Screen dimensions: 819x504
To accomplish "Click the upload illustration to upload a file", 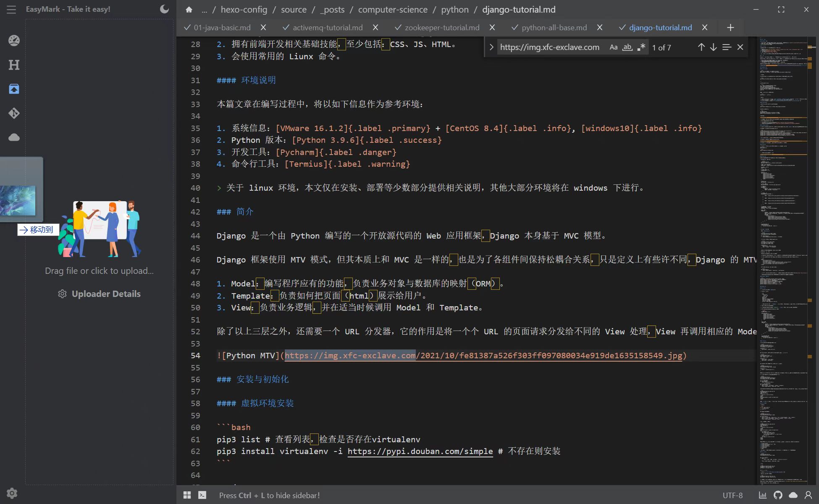I will [99, 228].
